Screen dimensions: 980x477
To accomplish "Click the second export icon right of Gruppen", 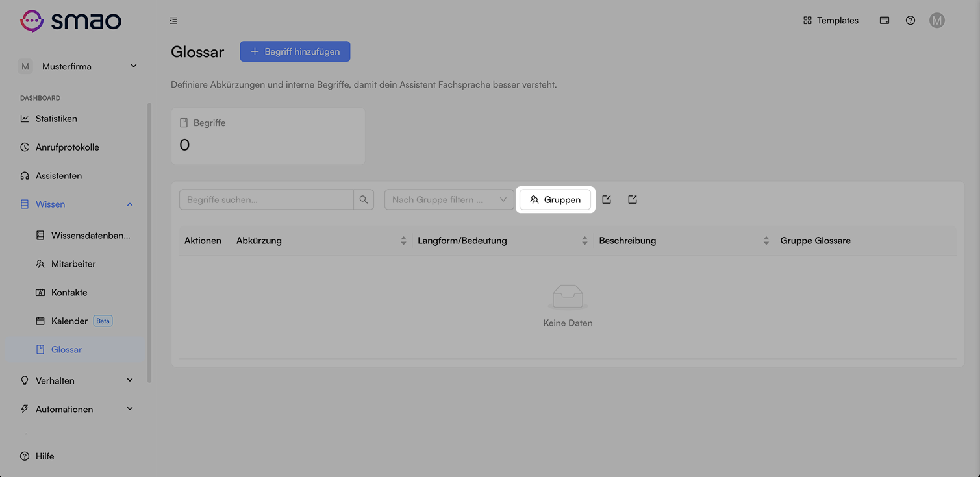I will [633, 200].
